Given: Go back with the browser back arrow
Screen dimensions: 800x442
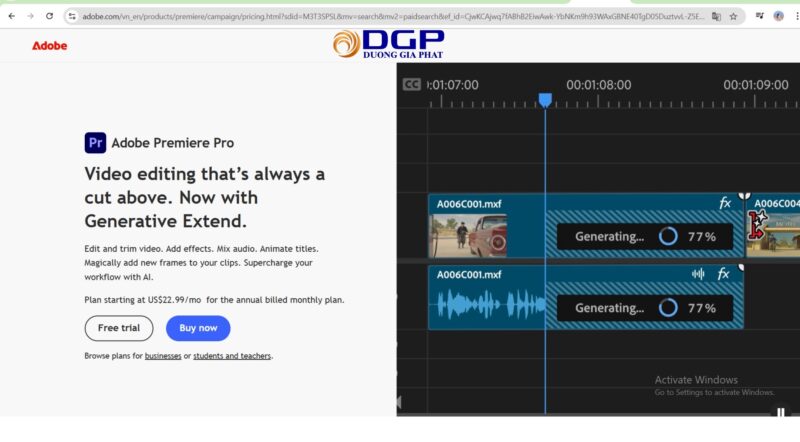Looking at the screenshot, I should [12, 16].
